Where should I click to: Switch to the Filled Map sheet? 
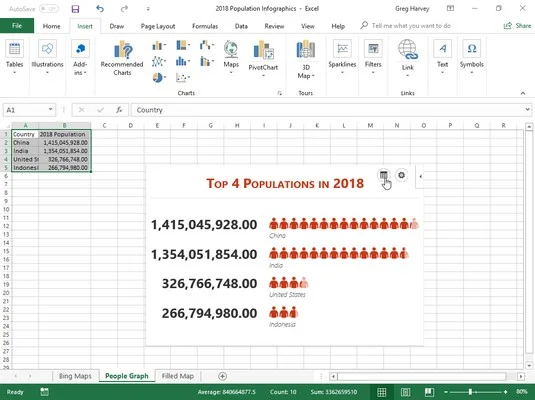177,376
